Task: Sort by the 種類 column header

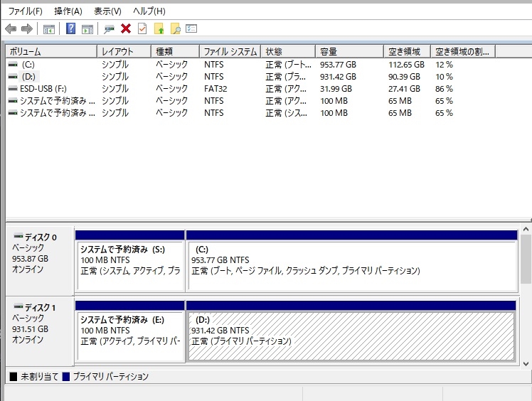Action: tap(175, 52)
